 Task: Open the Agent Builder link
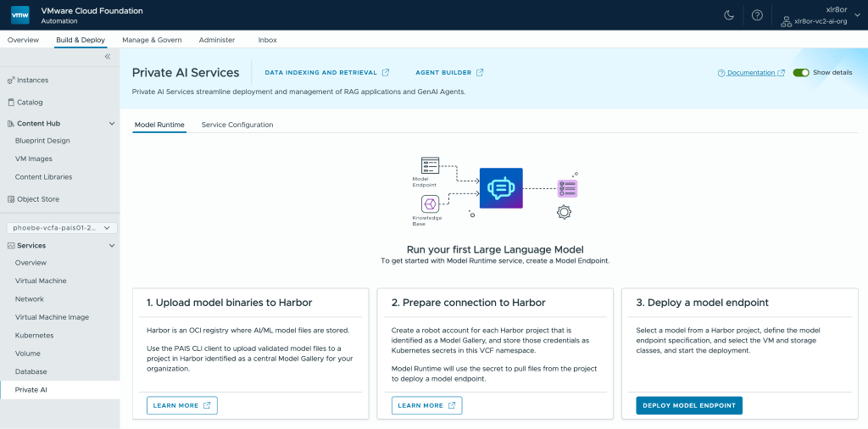pos(449,73)
